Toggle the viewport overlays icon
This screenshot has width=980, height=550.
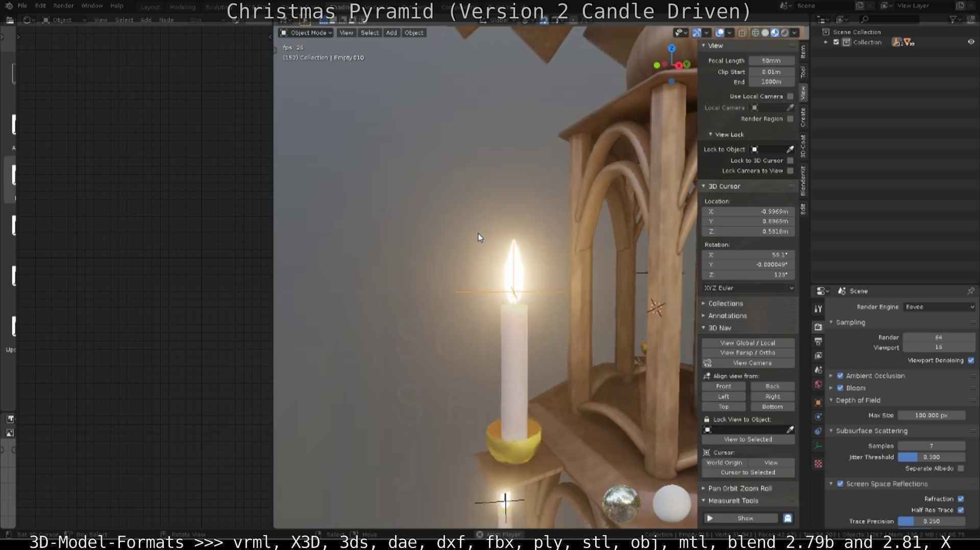[x=720, y=33]
